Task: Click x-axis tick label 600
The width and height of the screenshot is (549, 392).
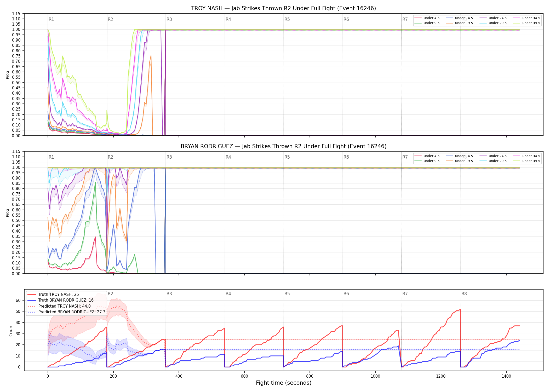Action: coord(244,376)
